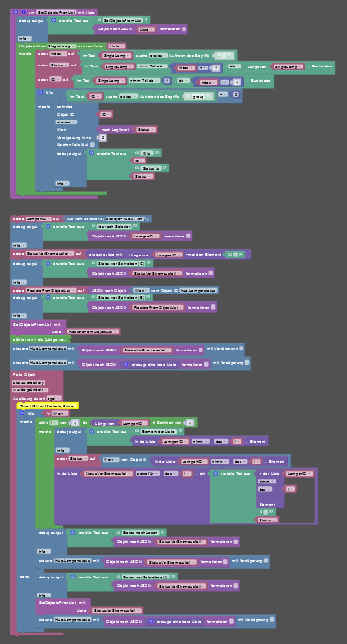Edit text field "Ids nach Selector"
347x644 pixels.
[114, 226]
